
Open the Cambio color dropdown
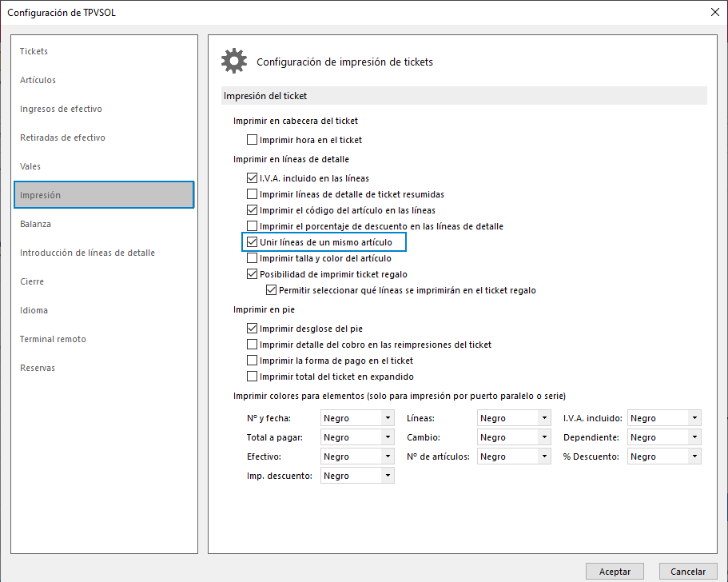click(514, 437)
